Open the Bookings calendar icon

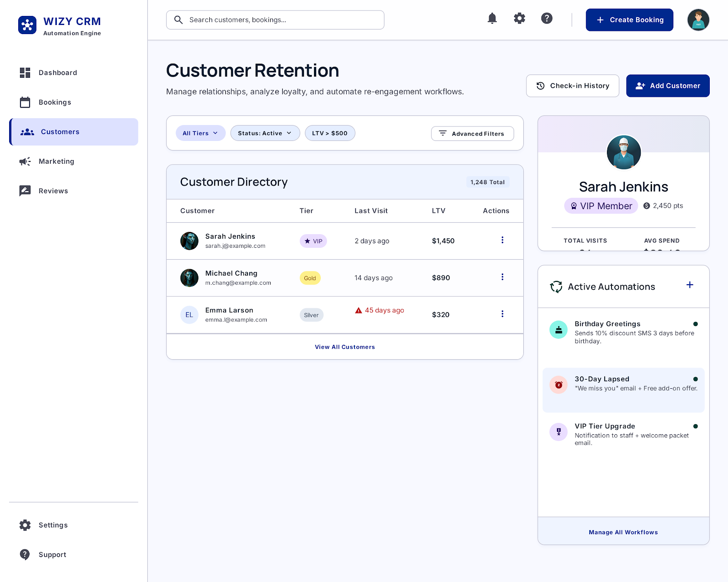[x=25, y=102]
